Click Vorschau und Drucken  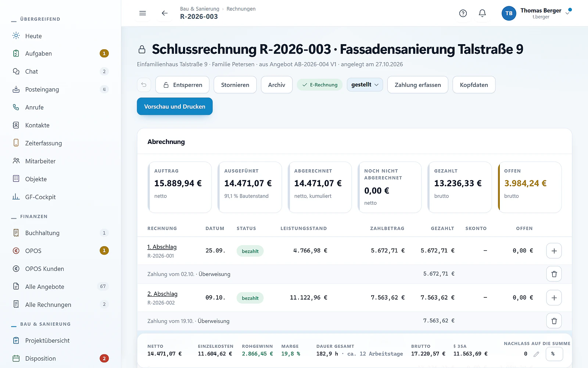tap(175, 106)
